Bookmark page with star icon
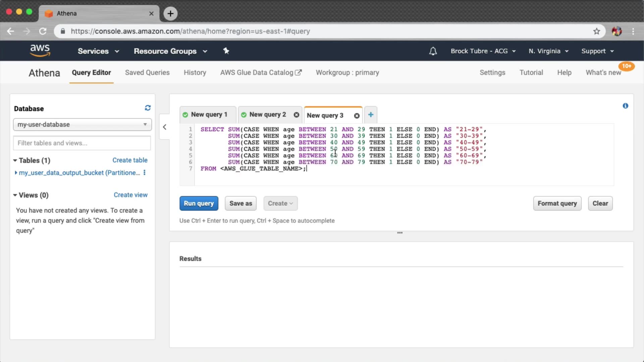The height and width of the screenshot is (362, 644). [596, 31]
